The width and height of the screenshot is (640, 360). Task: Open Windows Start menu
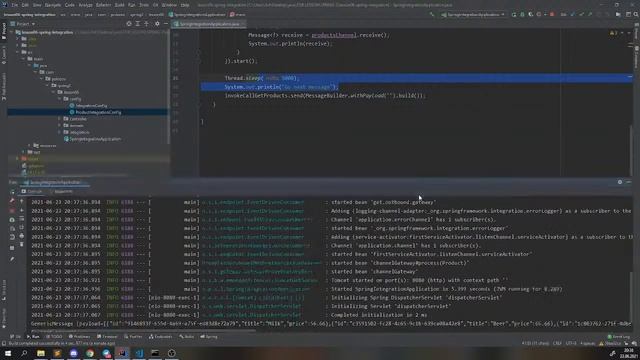pyautogui.click(x=8, y=353)
